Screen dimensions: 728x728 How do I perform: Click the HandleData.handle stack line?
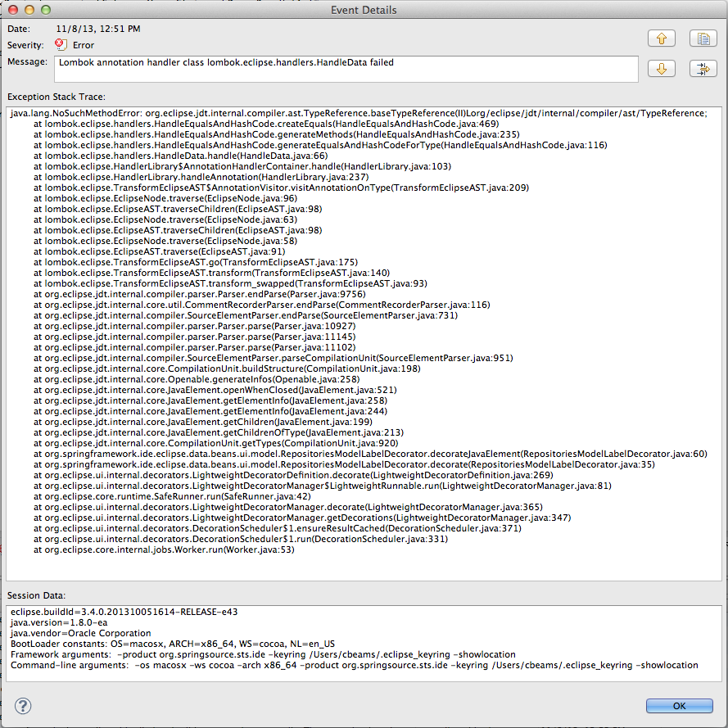181,156
